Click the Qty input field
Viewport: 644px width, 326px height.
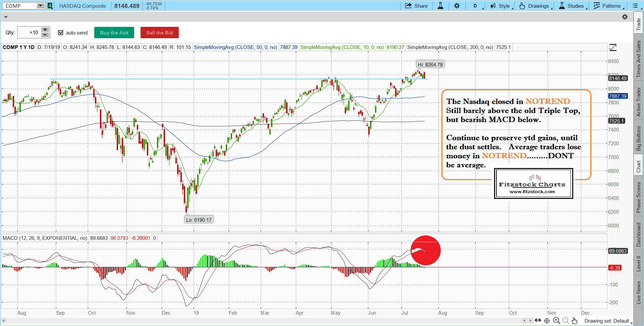coord(29,33)
